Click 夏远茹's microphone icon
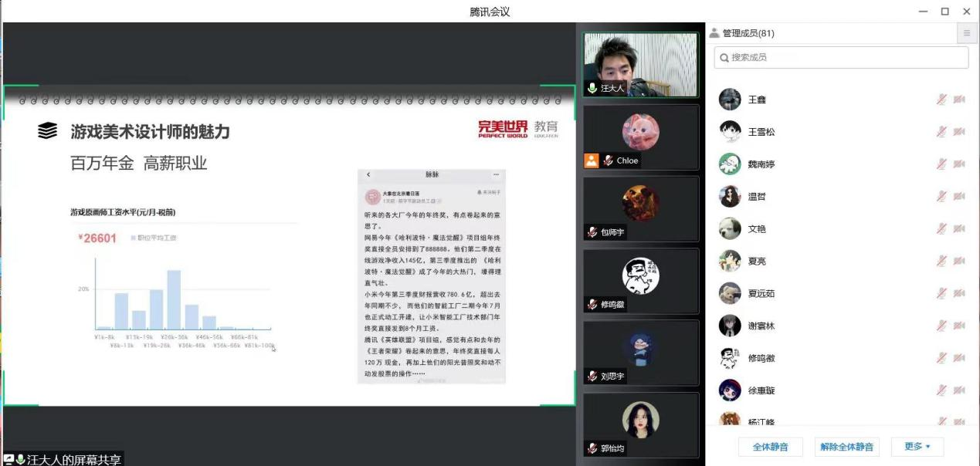Screen dimensions: 980x466 click(x=941, y=293)
